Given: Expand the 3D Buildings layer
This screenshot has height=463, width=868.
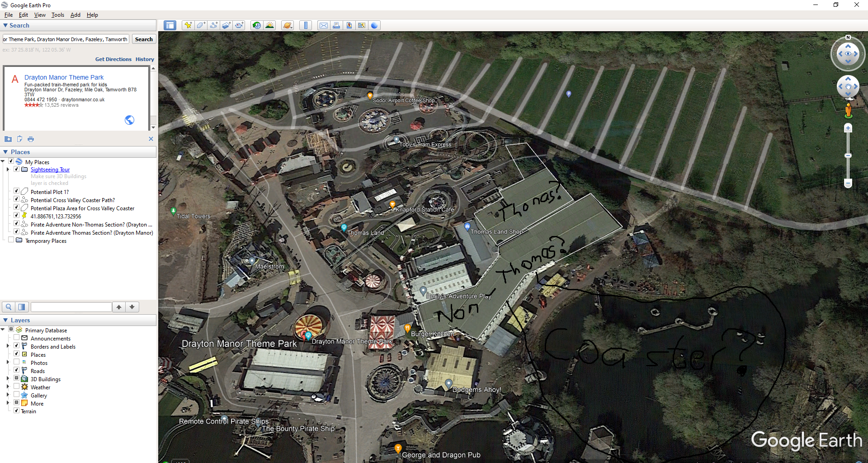Looking at the screenshot, I should (x=8, y=379).
